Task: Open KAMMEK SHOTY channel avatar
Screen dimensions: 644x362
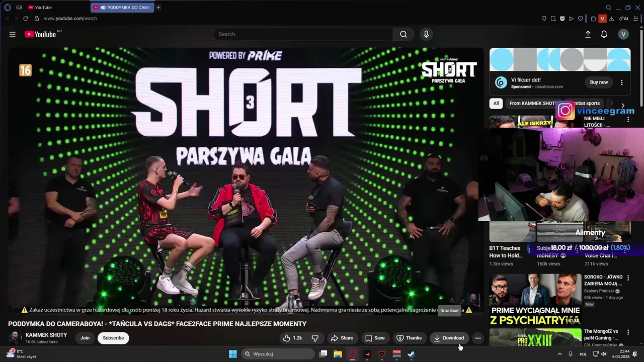Action: coord(15,338)
